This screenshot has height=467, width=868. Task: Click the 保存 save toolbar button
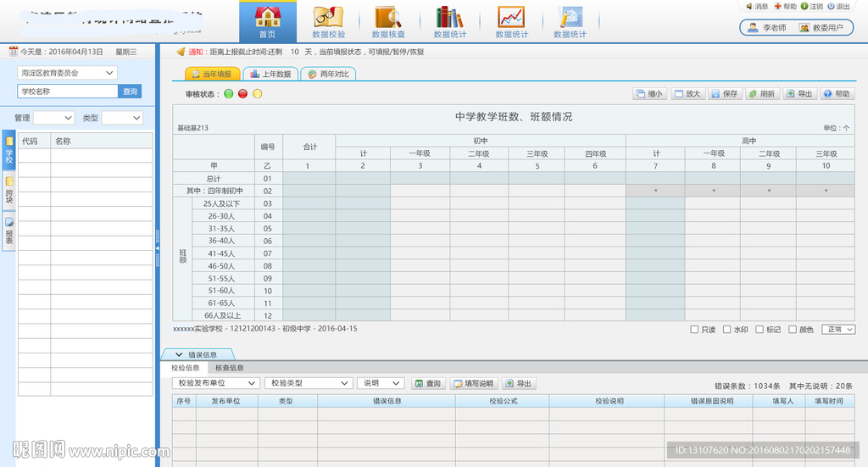click(x=723, y=94)
